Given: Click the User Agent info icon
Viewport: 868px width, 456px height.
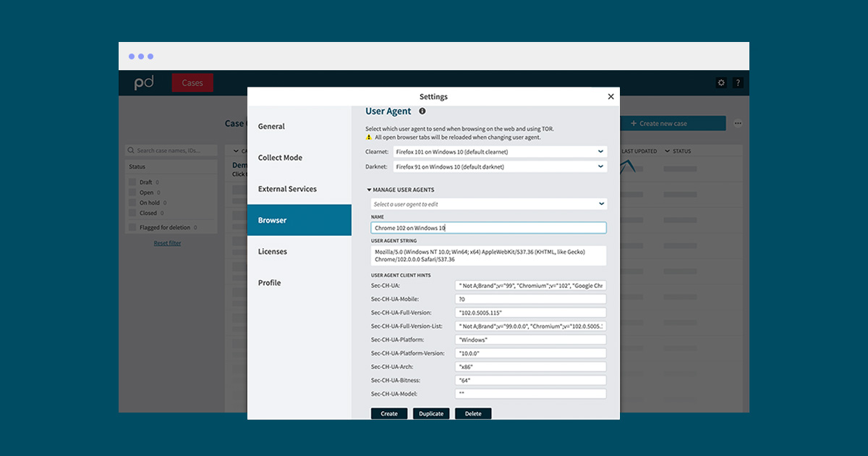Looking at the screenshot, I should tap(422, 111).
